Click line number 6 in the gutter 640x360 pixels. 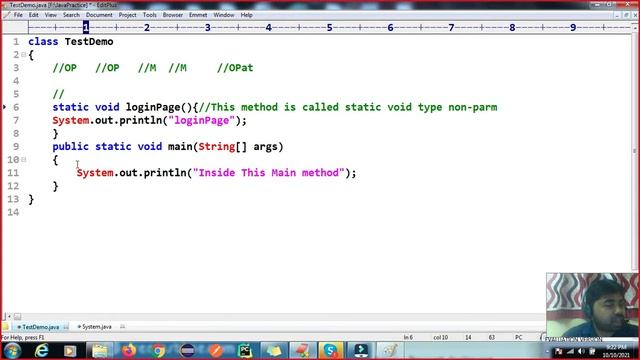pyautogui.click(x=16, y=107)
